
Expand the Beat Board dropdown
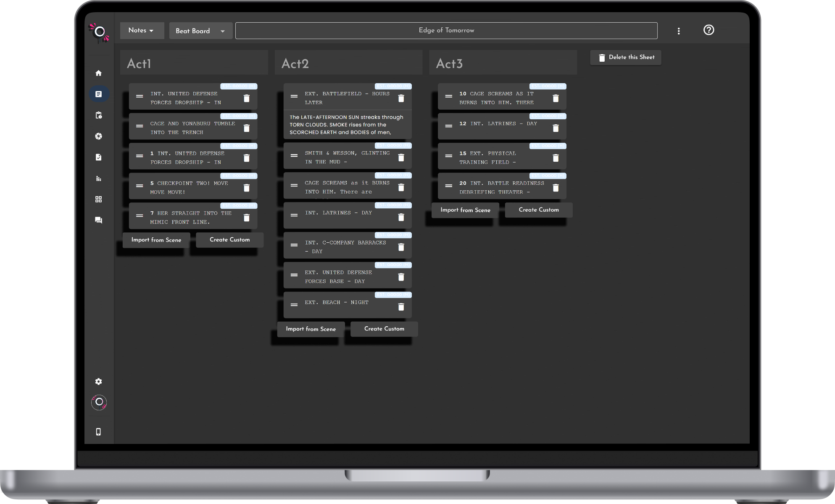200,31
